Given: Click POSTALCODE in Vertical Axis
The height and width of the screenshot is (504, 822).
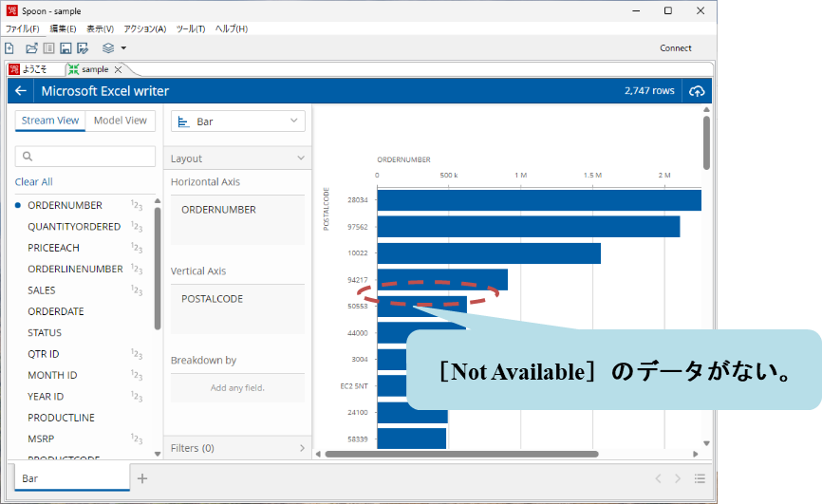Looking at the screenshot, I should pyautogui.click(x=213, y=299).
